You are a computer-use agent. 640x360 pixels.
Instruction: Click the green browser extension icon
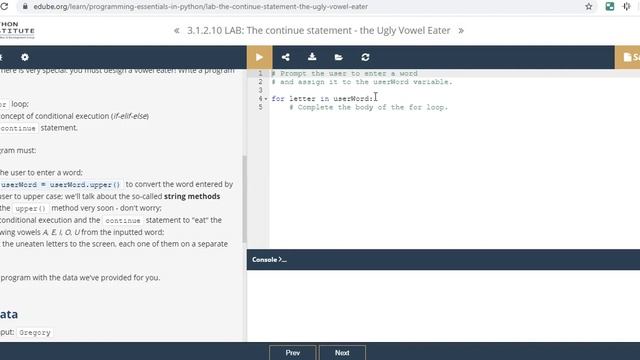point(610,7)
